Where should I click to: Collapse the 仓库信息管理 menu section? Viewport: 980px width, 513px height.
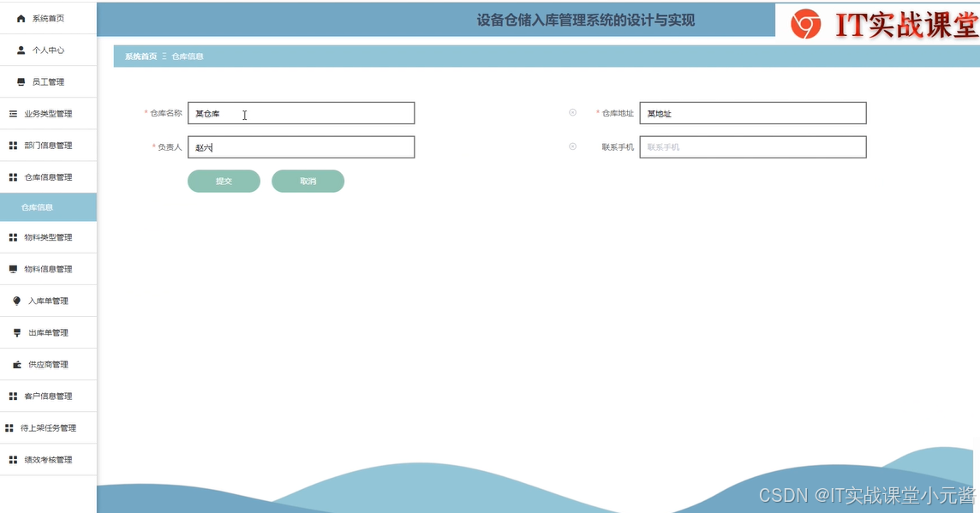[49, 176]
